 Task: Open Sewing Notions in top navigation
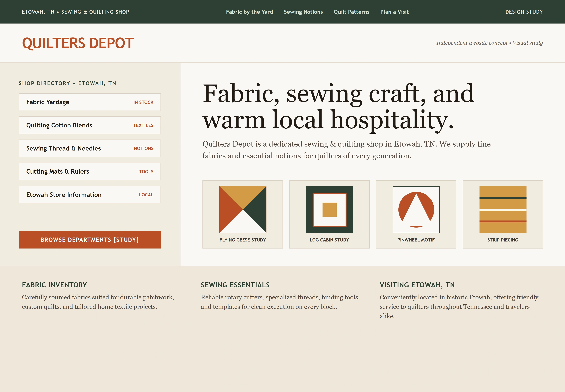(x=303, y=12)
